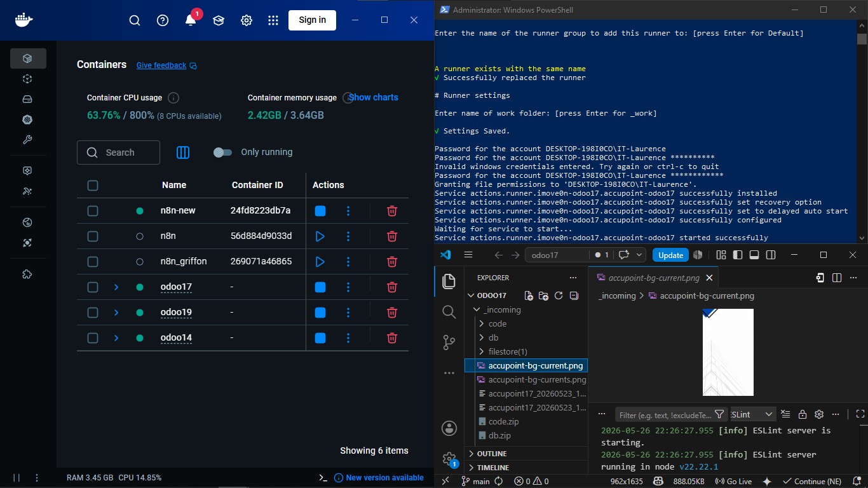This screenshot has width=868, height=488.
Task: Open Docker Desktop search icon
Action: coord(135,20)
